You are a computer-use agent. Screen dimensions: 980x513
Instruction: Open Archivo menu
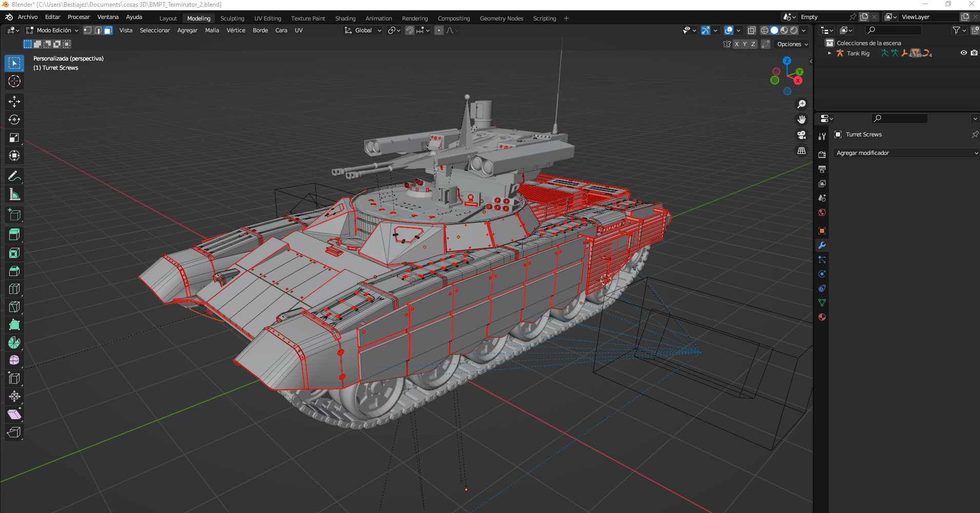coord(28,17)
